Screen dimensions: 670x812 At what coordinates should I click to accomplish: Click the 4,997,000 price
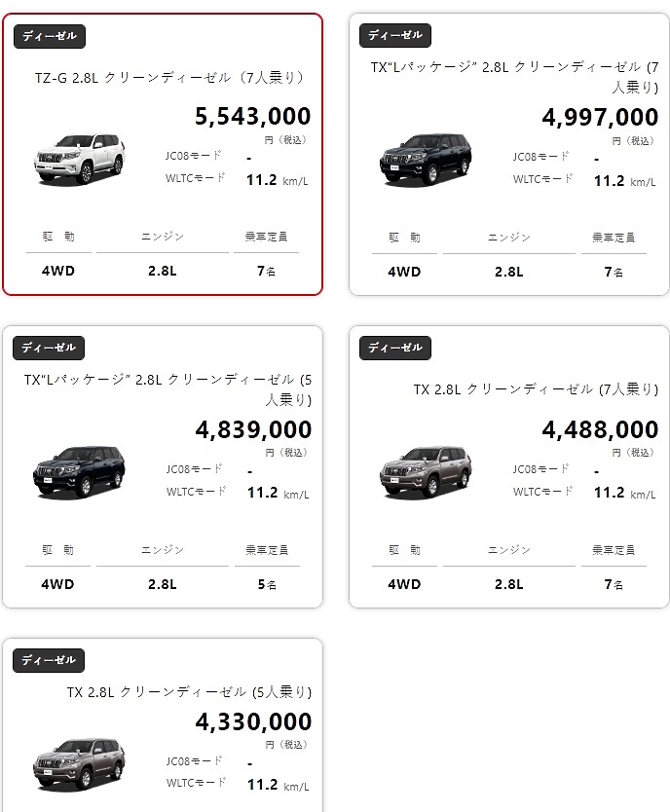pos(600,117)
